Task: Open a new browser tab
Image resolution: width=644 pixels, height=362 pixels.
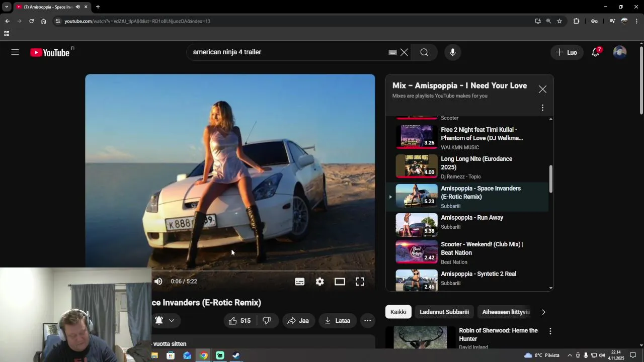Action: (98, 7)
